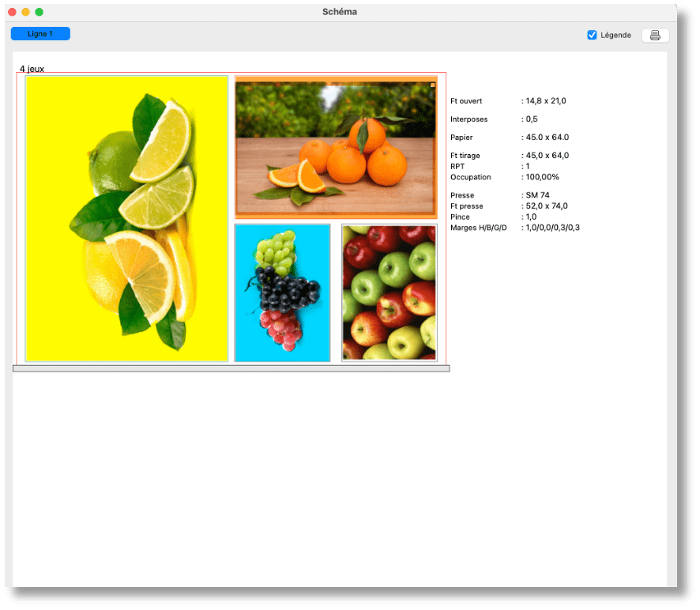The width and height of the screenshot is (700, 610).
Task: Select the oranges image on the sheet
Action: 336,148
